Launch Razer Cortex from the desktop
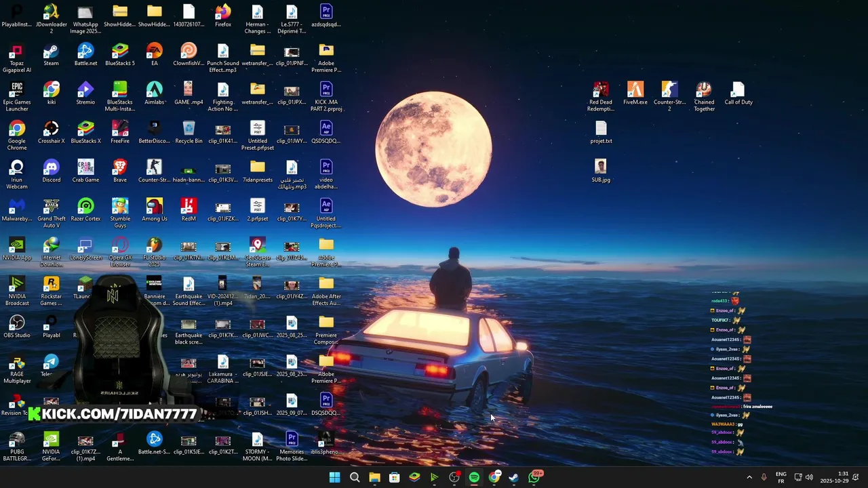Screen dimensions: 868x488 pos(85,210)
